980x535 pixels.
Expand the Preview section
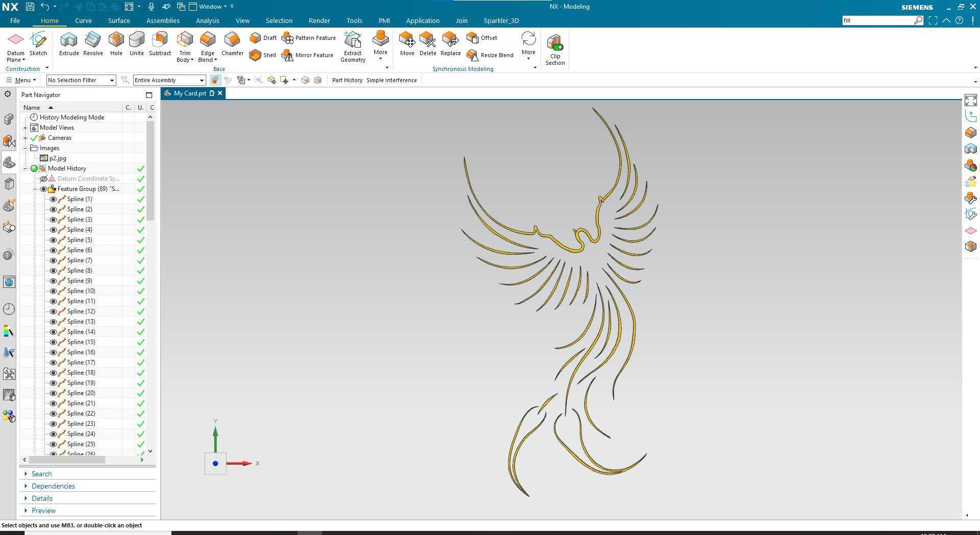[x=43, y=510]
